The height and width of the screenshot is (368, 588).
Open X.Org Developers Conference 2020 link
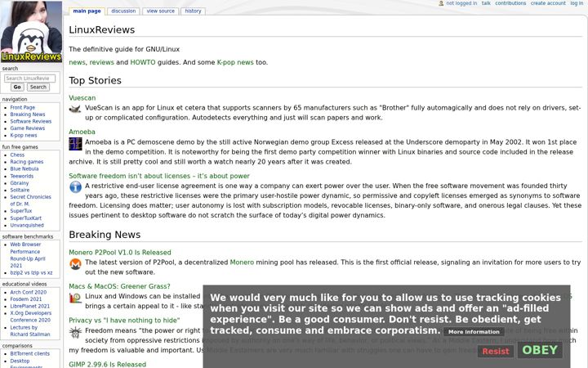(31, 316)
